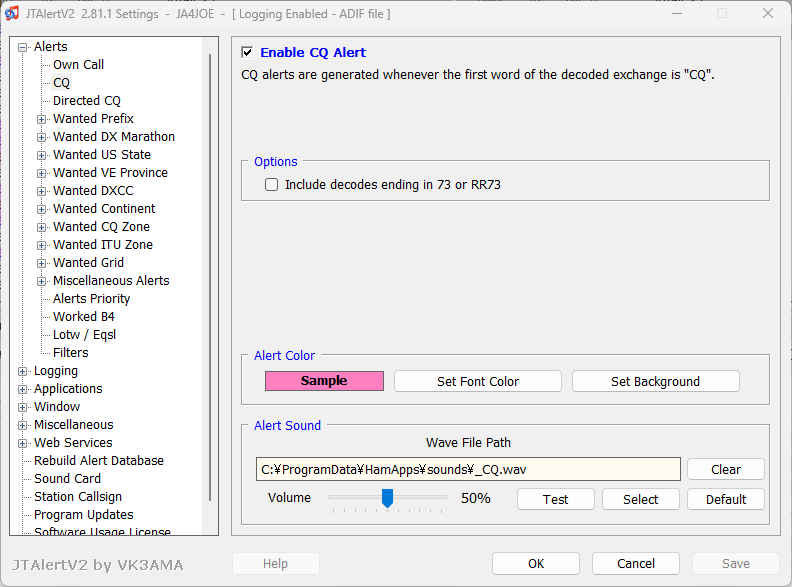Click the Volume slider thumb
This screenshot has width=792, height=587.
(387, 498)
